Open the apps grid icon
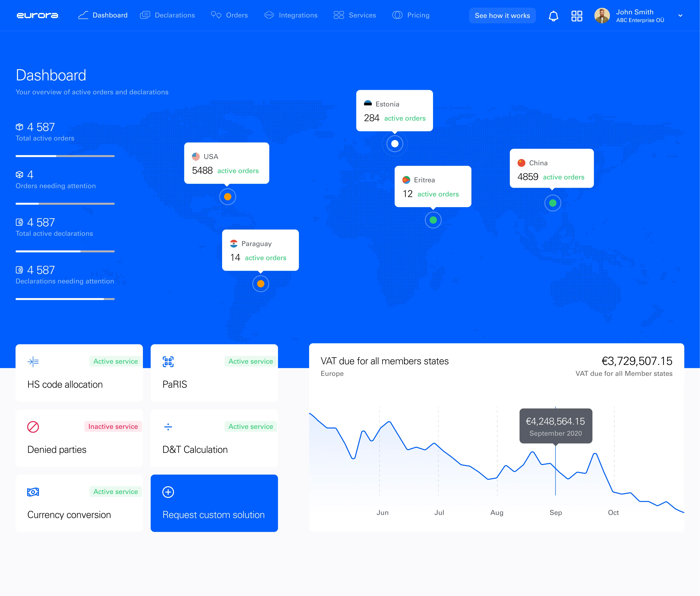 (576, 16)
